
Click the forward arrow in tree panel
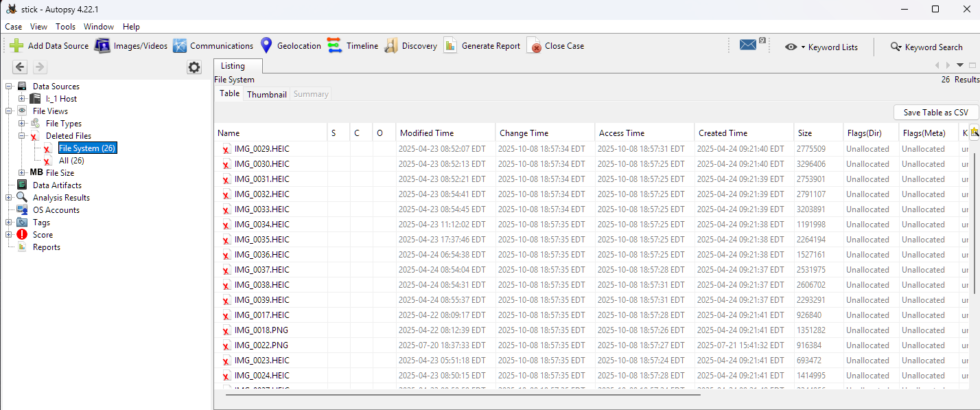tap(40, 67)
